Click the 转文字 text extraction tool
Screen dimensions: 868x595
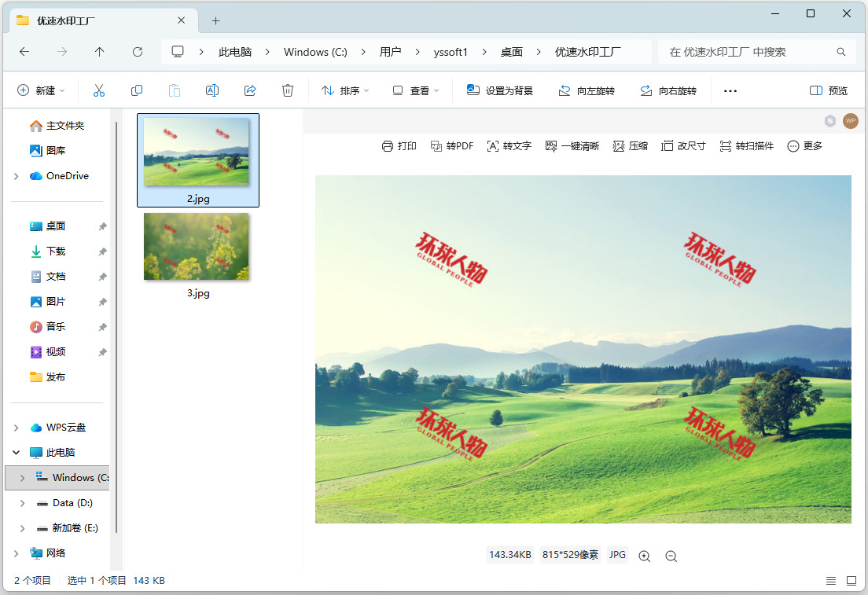[509, 146]
